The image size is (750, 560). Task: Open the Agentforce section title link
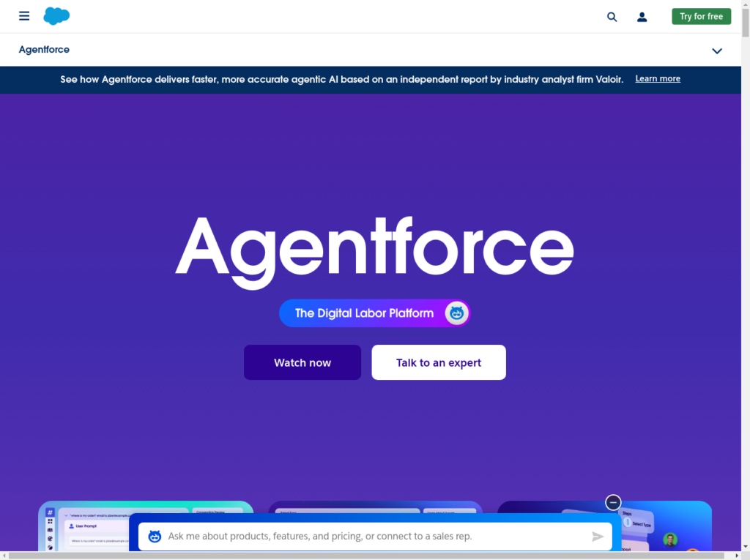(44, 50)
